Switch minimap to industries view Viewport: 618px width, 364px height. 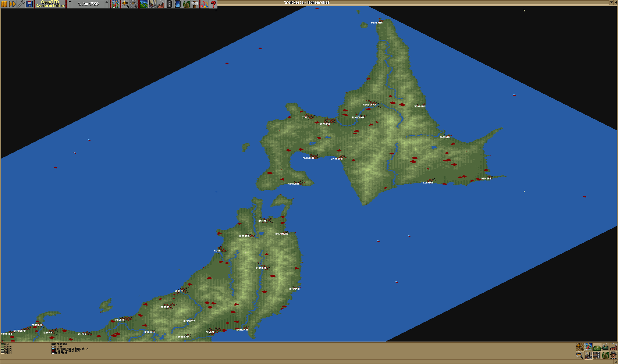point(613,347)
